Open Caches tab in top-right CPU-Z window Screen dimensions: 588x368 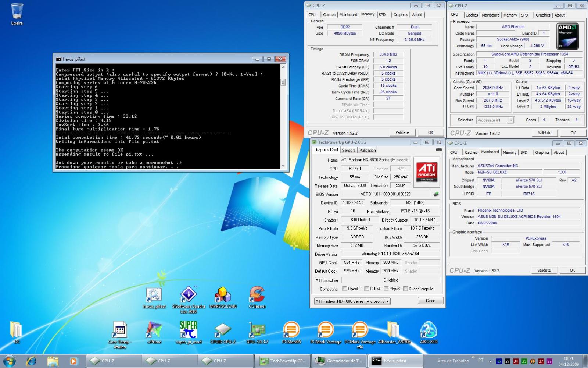(472, 15)
